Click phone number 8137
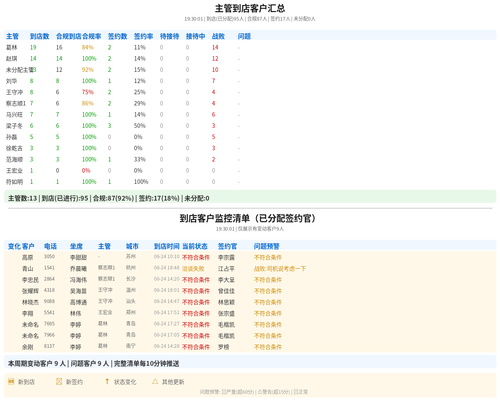The width and height of the screenshot is (500, 414). coord(49,346)
